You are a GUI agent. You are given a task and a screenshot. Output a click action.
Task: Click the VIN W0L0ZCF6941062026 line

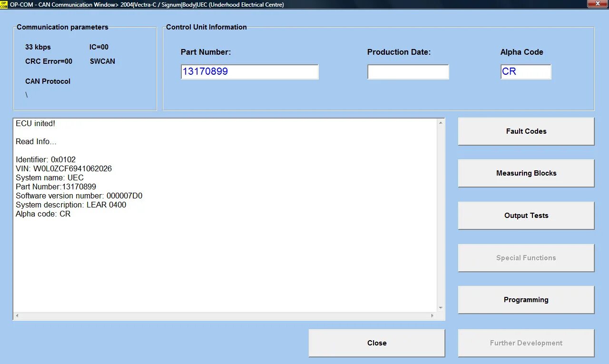(64, 169)
